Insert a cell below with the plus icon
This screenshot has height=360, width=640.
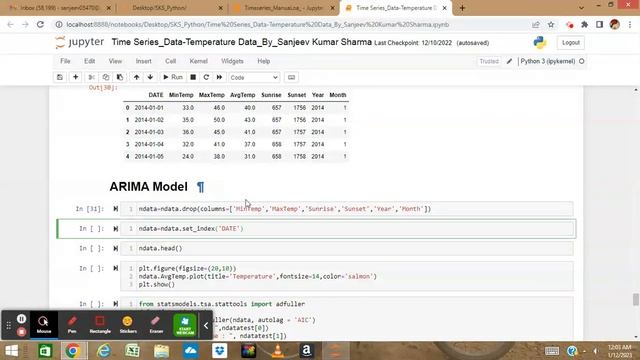(76, 77)
